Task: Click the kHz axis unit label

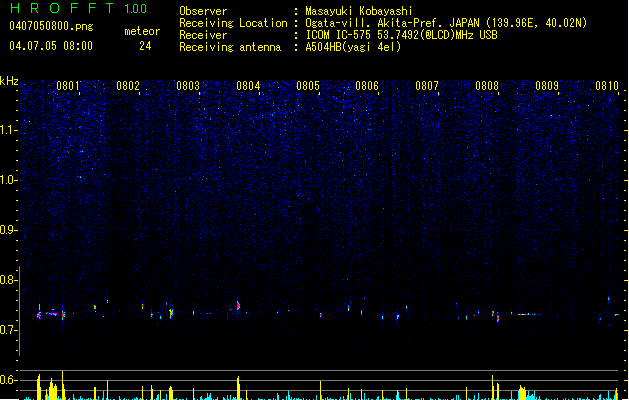Action: (x=9, y=81)
